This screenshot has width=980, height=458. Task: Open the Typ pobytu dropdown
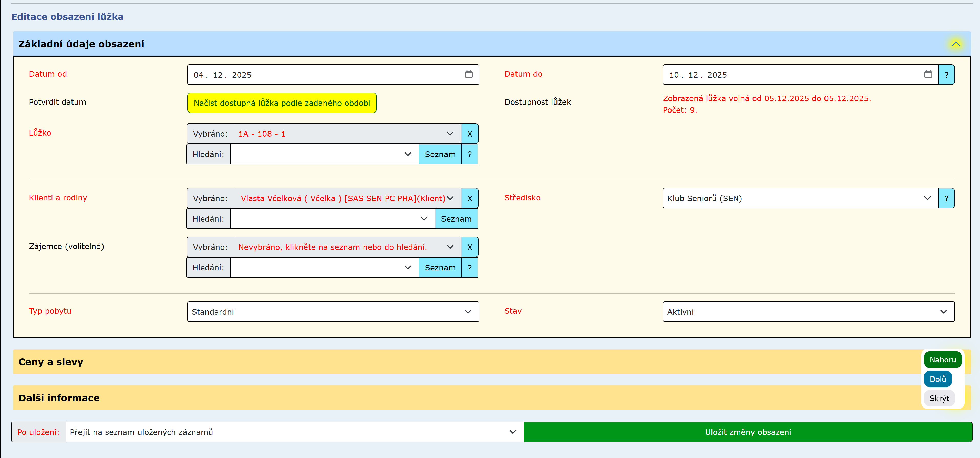[333, 312]
